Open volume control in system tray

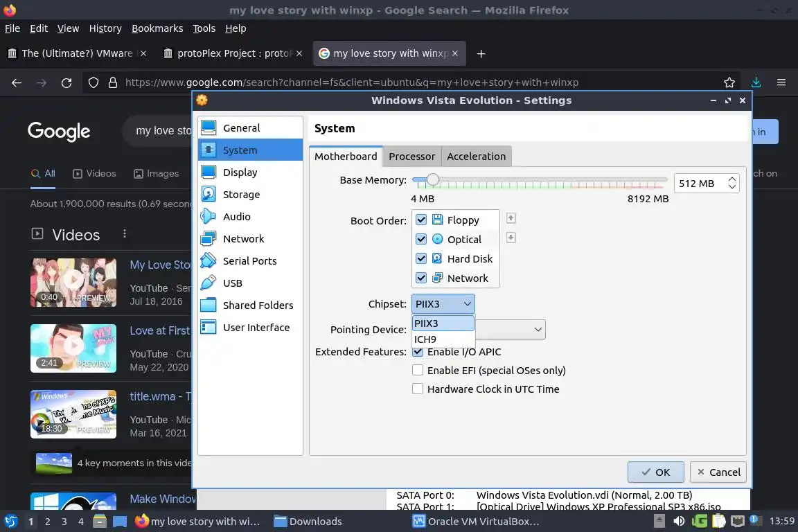tap(679, 521)
